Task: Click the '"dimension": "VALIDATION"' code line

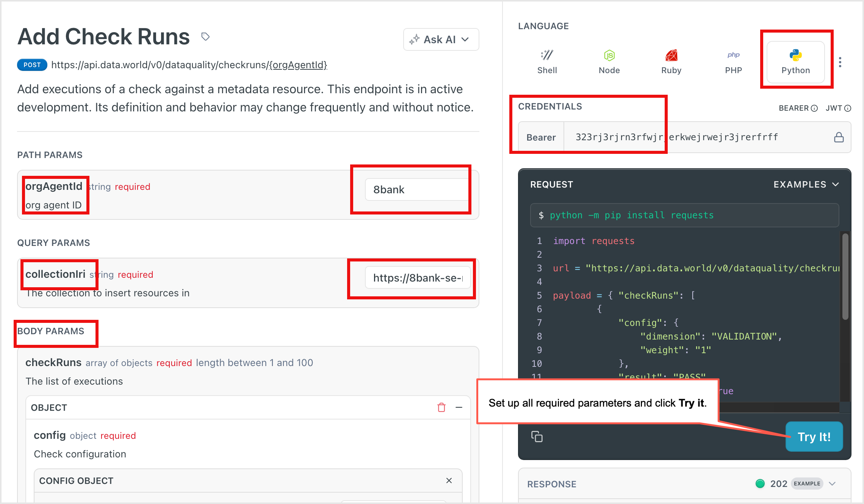Action: [x=711, y=337]
